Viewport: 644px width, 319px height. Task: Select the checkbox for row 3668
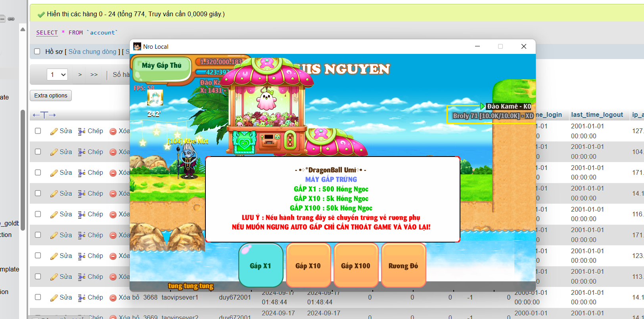[38, 297]
